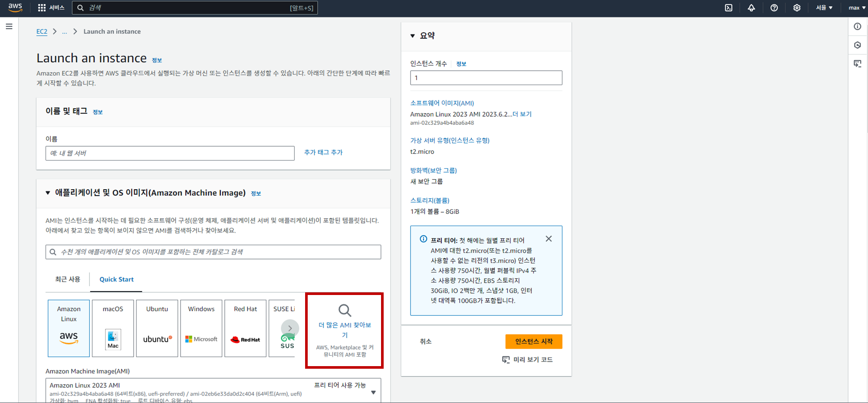Open the notifications bell

(x=751, y=8)
